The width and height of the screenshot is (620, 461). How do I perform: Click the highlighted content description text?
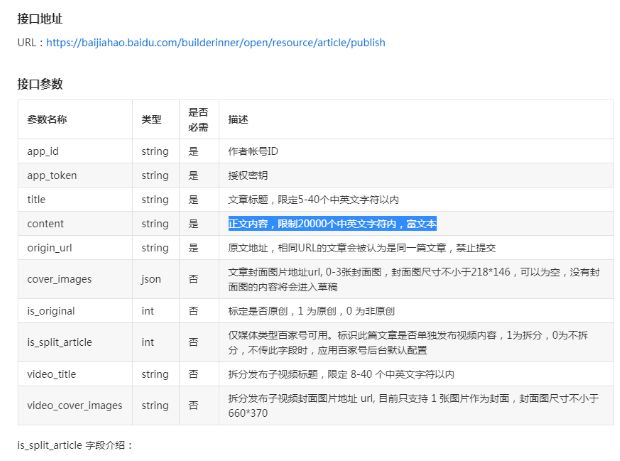point(332,223)
